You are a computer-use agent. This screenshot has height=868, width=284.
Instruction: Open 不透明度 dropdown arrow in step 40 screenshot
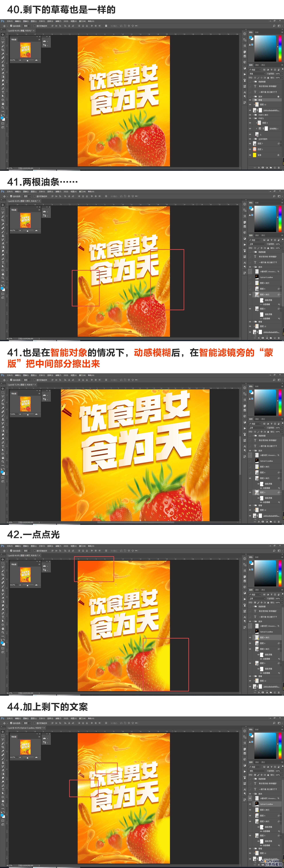pyautogui.click(x=282, y=74)
